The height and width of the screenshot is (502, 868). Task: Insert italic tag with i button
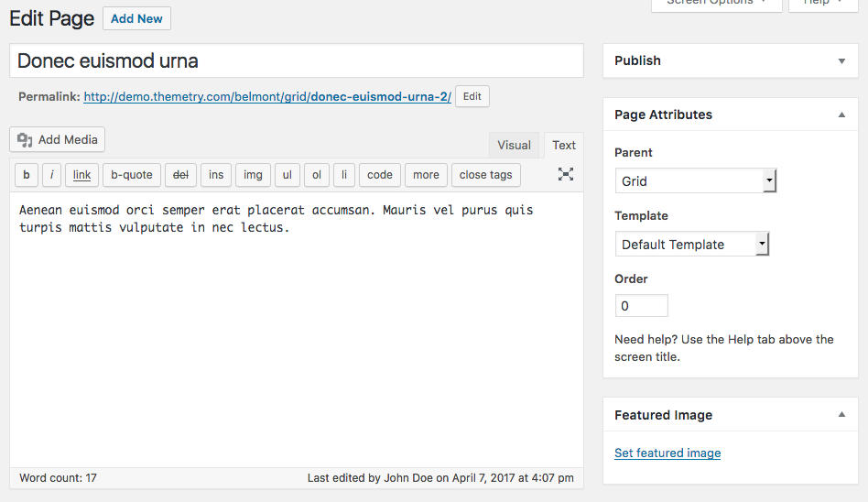(x=52, y=175)
